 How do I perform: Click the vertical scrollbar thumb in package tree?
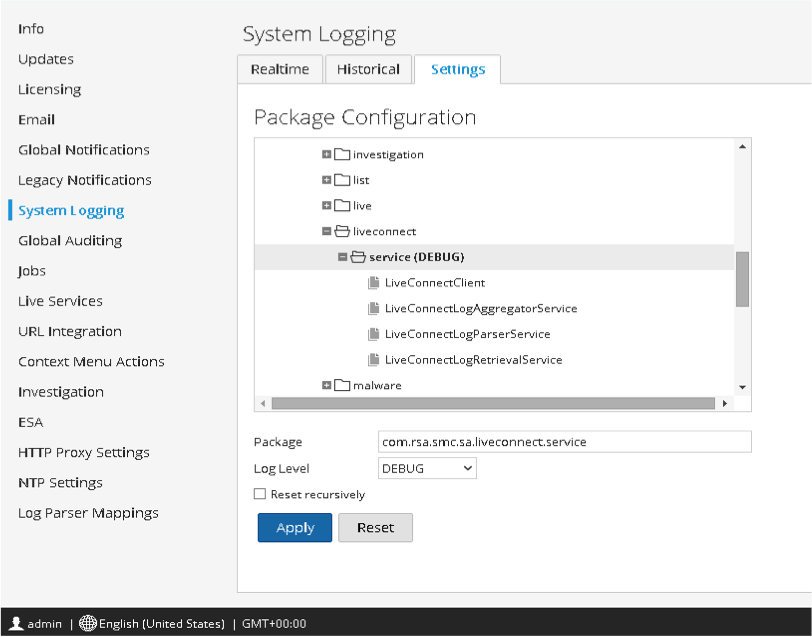[x=742, y=279]
